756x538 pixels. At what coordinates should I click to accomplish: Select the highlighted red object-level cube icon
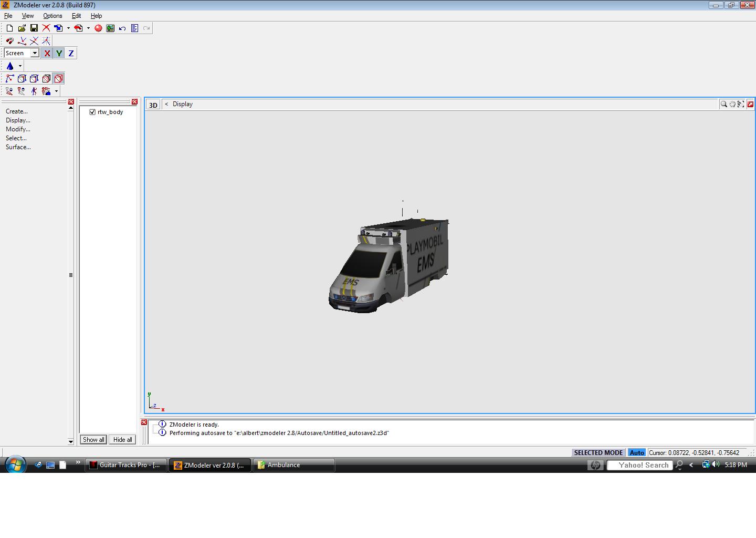click(x=58, y=78)
